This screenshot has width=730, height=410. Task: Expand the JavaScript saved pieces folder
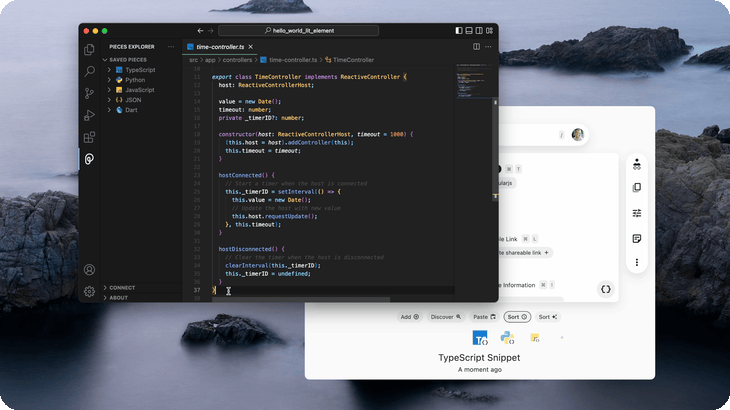(x=140, y=90)
